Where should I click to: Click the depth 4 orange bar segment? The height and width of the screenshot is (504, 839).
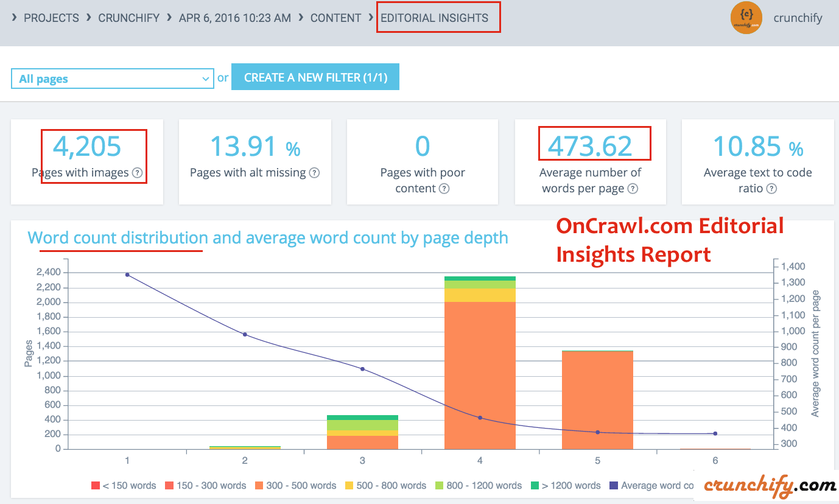480,376
